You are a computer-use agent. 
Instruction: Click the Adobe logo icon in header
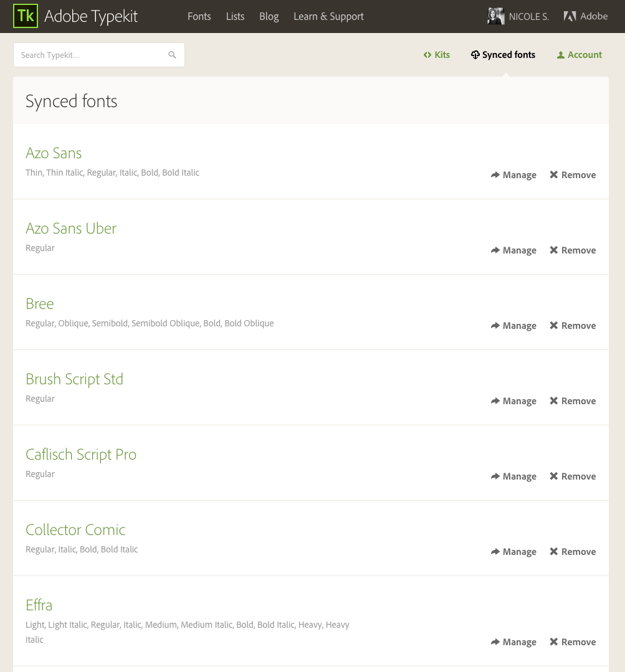click(x=570, y=16)
